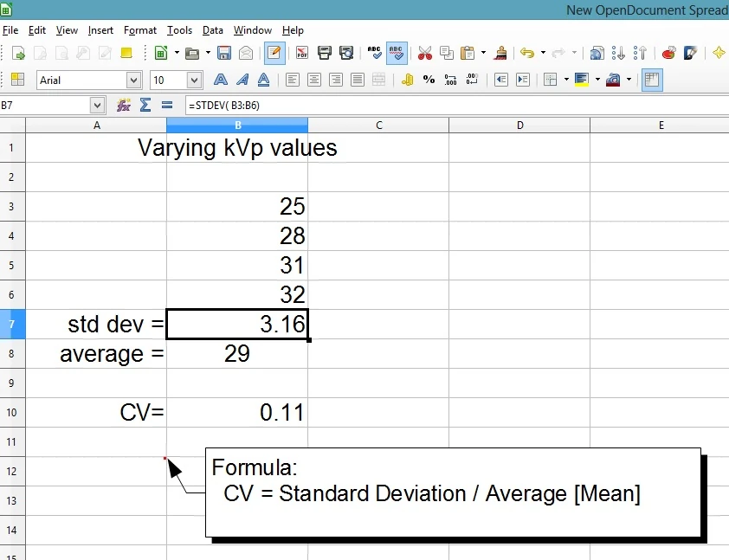Expand the Paste options dropdown arrow
The image size is (729, 560).
coord(483,53)
